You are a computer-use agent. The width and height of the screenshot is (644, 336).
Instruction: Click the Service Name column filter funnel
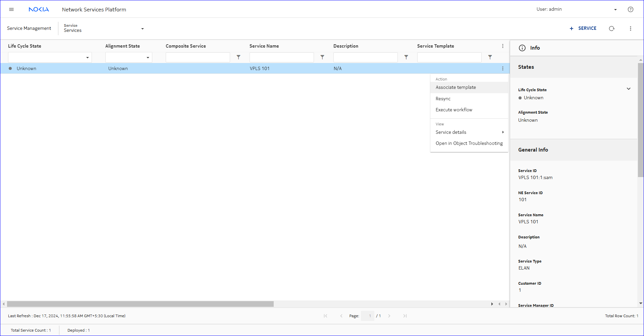(x=322, y=57)
